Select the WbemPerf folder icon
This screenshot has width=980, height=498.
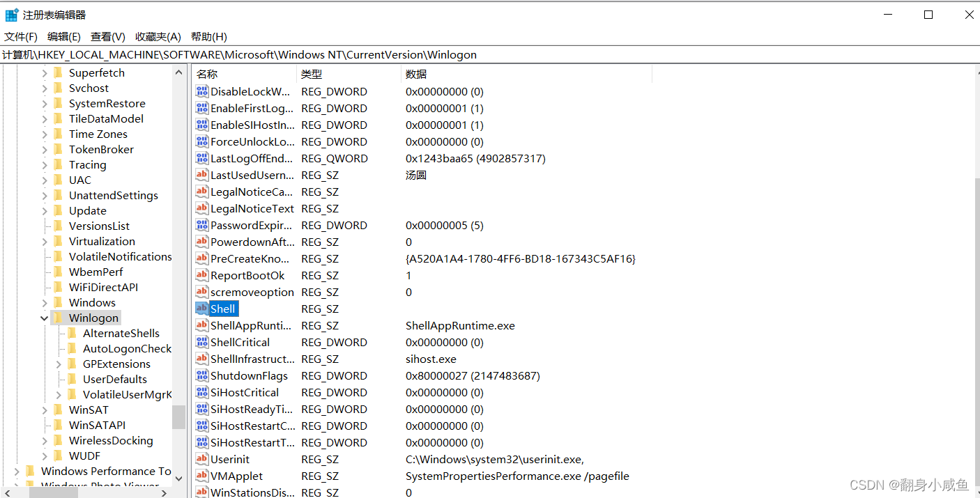tap(59, 272)
